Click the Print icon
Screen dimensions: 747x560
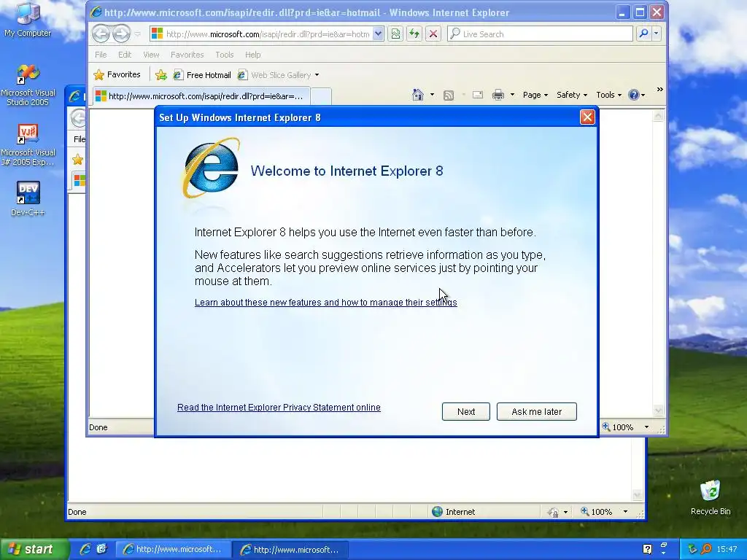pyautogui.click(x=498, y=95)
